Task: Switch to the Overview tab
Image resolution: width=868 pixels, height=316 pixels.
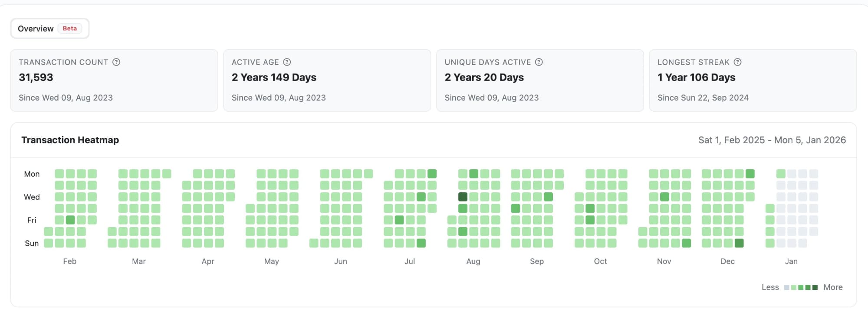Action: point(36,29)
